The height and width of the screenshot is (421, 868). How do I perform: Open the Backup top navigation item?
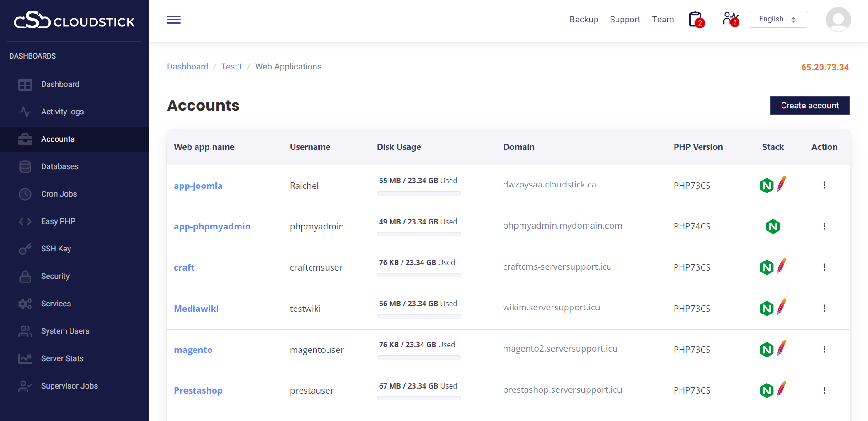pyautogui.click(x=584, y=20)
